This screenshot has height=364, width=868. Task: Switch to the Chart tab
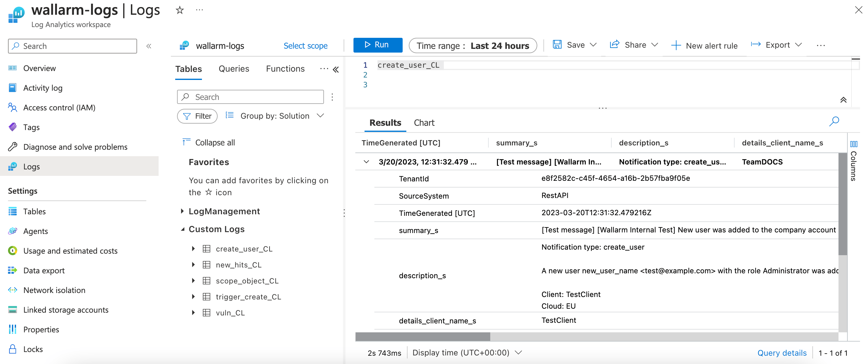424,123
